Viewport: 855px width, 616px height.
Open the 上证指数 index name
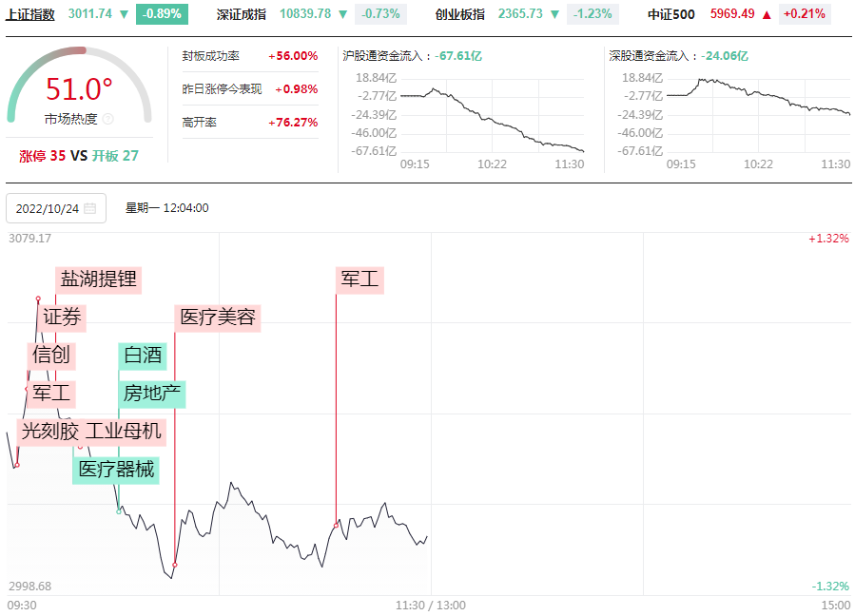point(30,14)
